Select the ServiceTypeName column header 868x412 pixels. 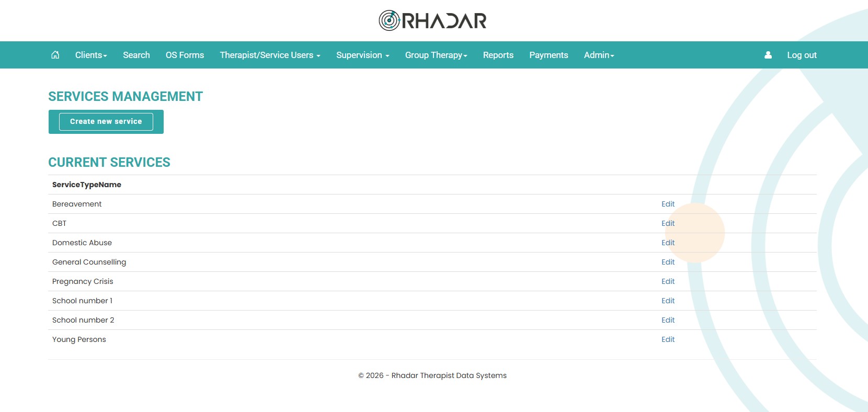87,185
